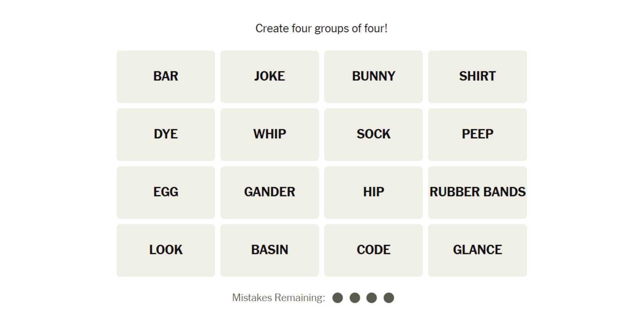Select the DYE word tile

click(x=165, y=134)
